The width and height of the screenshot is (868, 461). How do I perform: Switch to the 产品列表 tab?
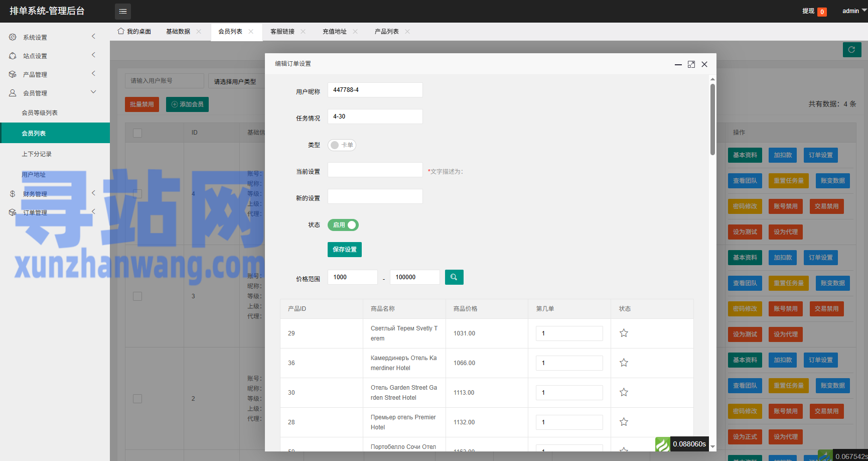386,32
